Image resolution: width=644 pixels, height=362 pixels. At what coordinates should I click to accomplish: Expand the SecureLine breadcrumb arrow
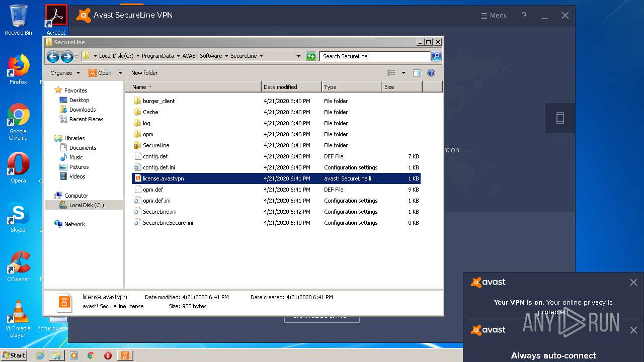261,56
